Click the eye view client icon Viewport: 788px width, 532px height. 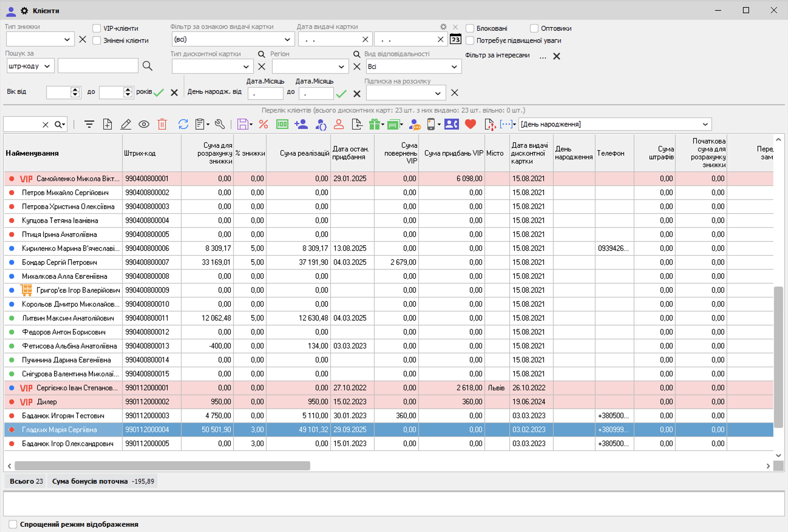(x=144, y=124)
